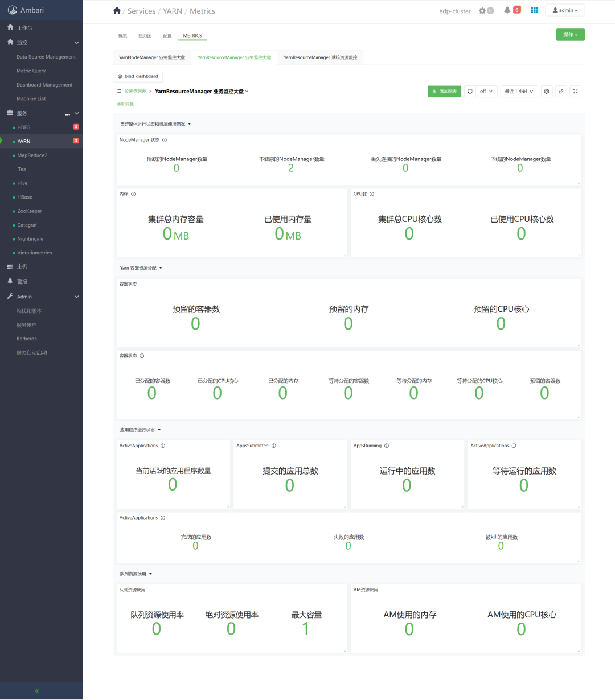Click the Admin wrench icon in sidebar
Image resolution: width=615 pixels, height=700 pixels.
click(x=10, y=297)
